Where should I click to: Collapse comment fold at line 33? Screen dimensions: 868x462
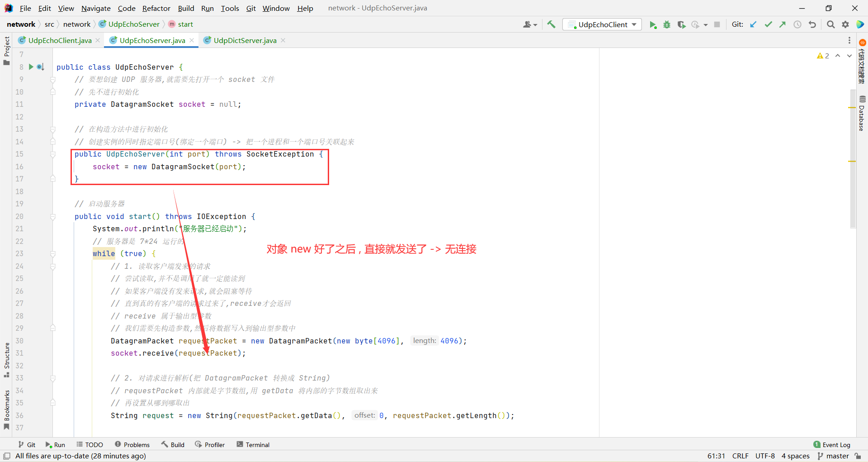53,378
